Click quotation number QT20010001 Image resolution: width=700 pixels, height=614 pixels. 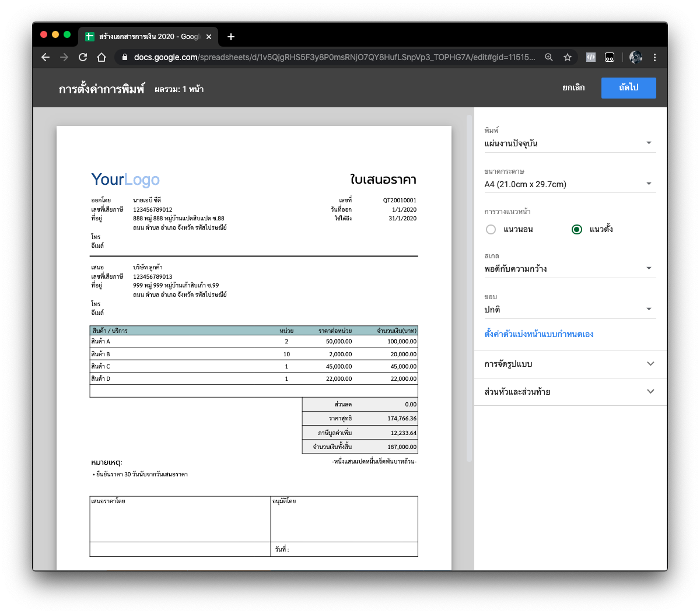point(400,200)
